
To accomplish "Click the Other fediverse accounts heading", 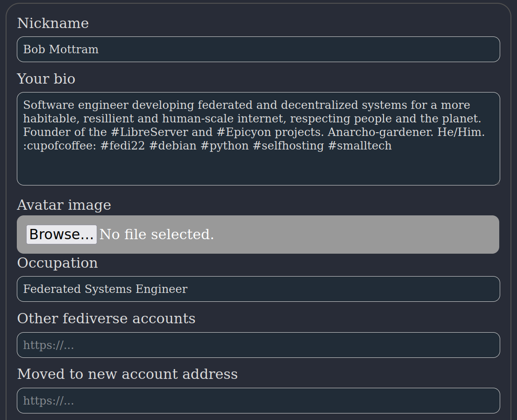I will [x=106, y=318].
